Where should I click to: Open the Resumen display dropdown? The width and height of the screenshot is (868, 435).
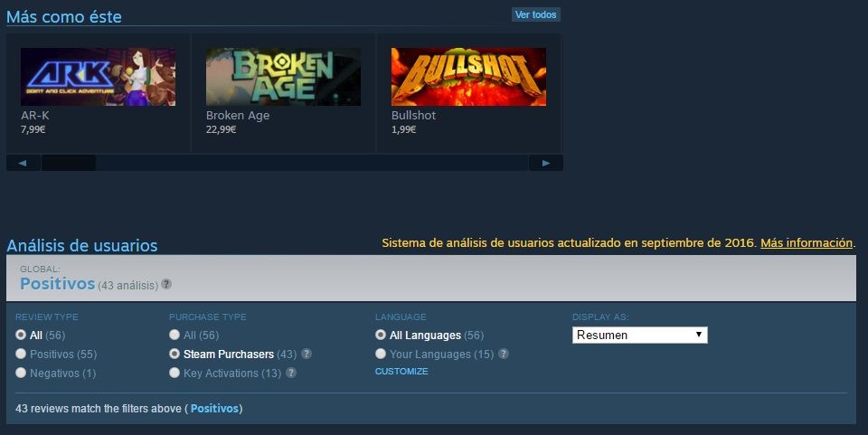click(x=640, y=335)
